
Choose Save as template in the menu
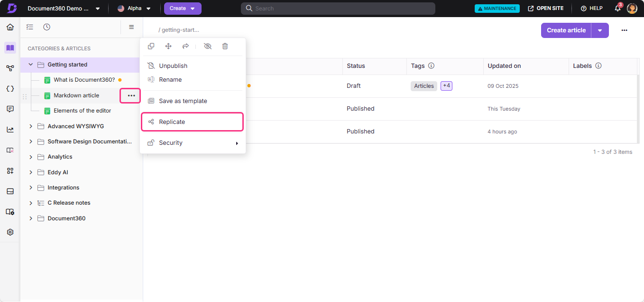coord(184,101)
